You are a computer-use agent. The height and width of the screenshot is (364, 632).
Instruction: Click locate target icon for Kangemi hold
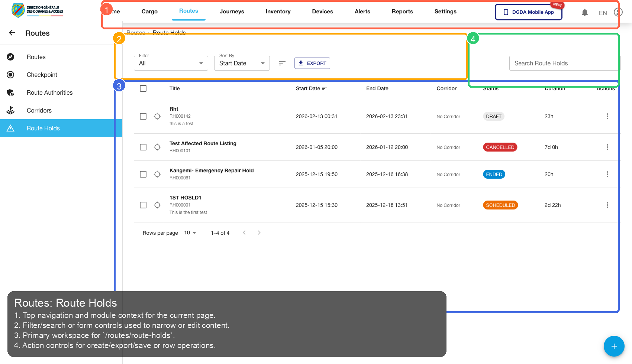(x=157, y=174)
